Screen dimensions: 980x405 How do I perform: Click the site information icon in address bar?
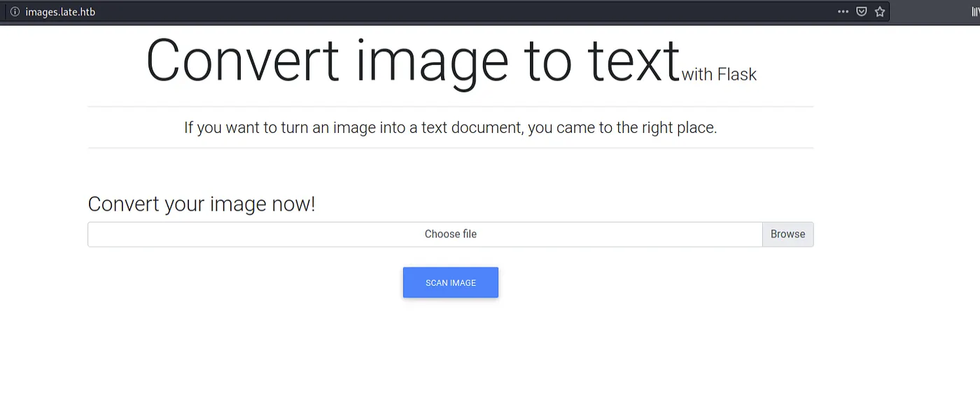point(15,12)
